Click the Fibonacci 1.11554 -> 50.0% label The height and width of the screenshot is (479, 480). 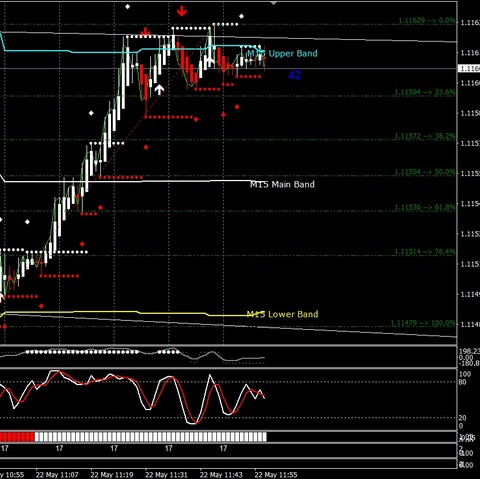point(425,172)
